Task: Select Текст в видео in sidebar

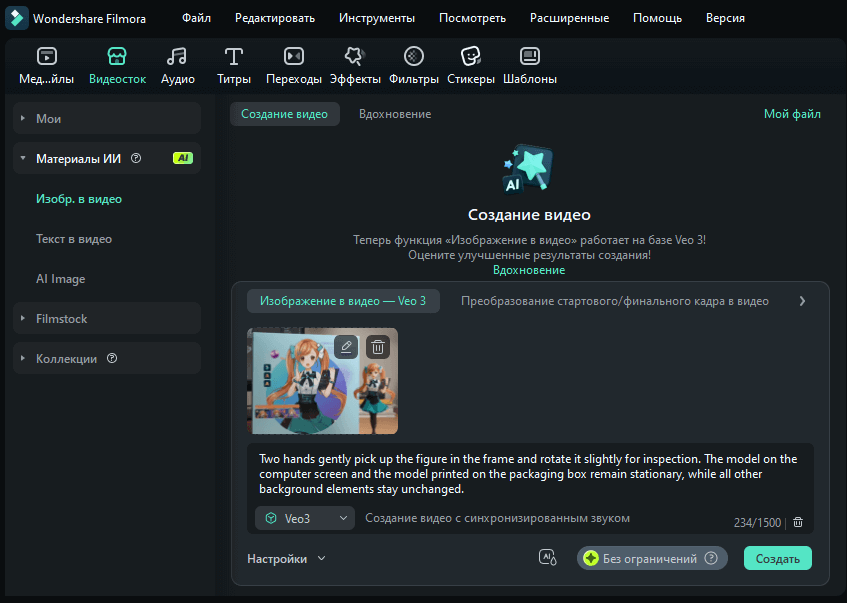Action: [x=74, y=239]
